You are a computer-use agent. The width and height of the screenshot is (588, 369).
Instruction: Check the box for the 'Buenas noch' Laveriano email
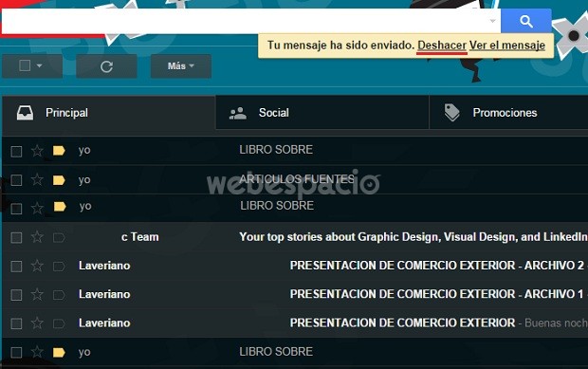tap(16, 323)
